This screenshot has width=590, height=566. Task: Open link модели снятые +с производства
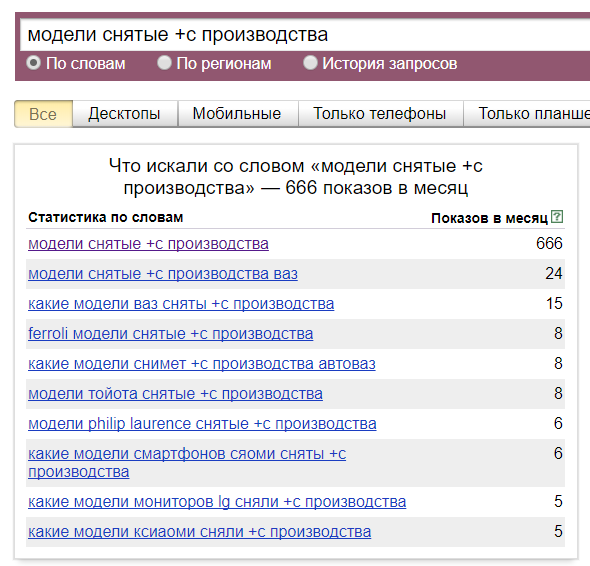coord(148,244)
